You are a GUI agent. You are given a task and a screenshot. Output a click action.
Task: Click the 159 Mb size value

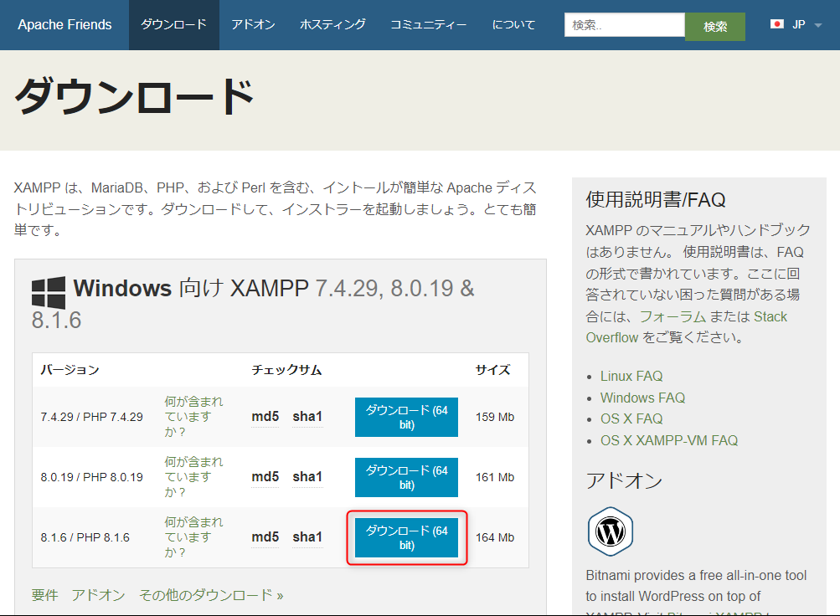[x=494, y=417]
